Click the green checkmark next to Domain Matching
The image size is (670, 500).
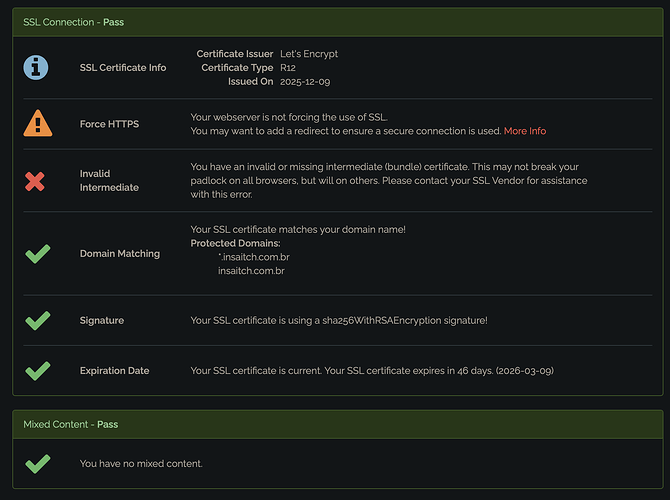[x=37, y=254]
